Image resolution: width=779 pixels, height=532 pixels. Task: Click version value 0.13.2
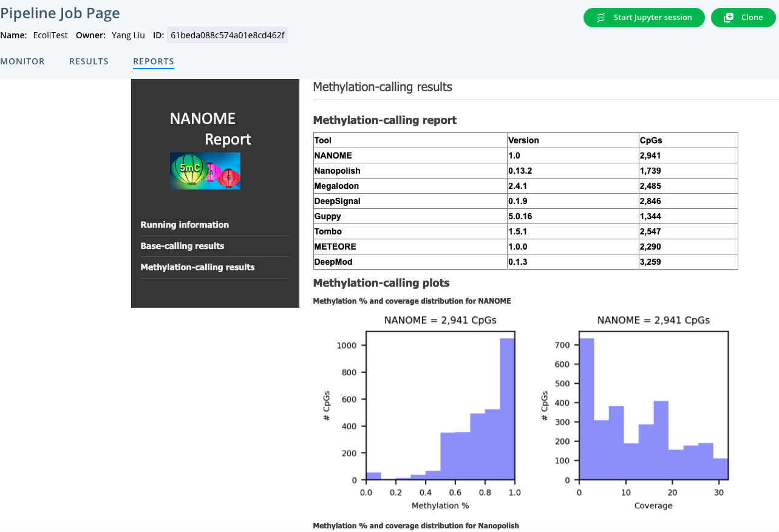[520, 171]
